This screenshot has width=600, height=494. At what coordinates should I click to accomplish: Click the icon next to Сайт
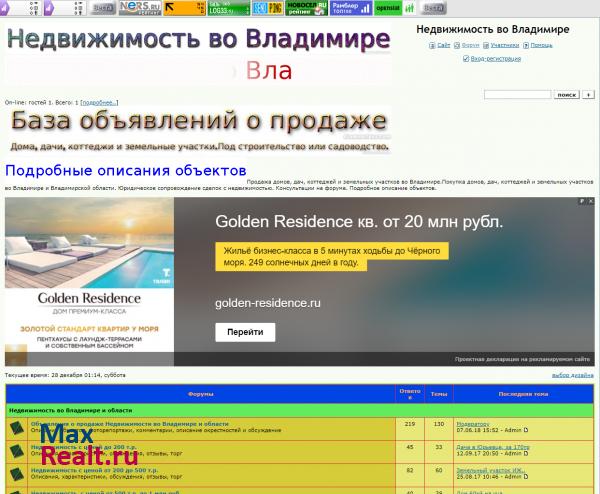coord(432,46)
